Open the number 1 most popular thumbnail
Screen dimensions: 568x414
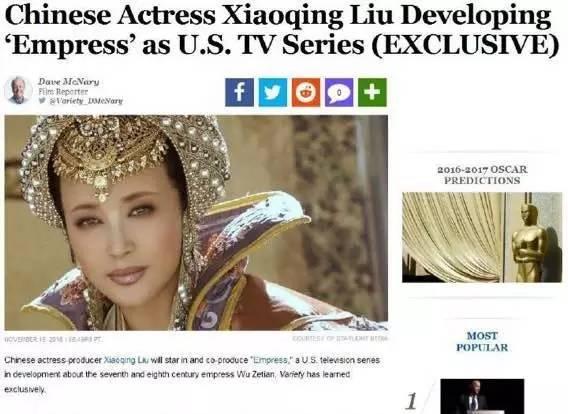pos(482,396)
